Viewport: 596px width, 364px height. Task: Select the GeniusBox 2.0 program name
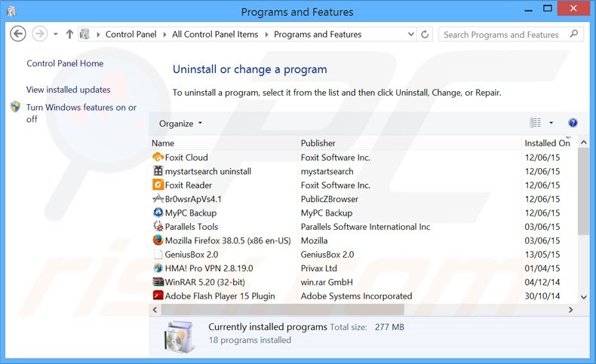191,254
